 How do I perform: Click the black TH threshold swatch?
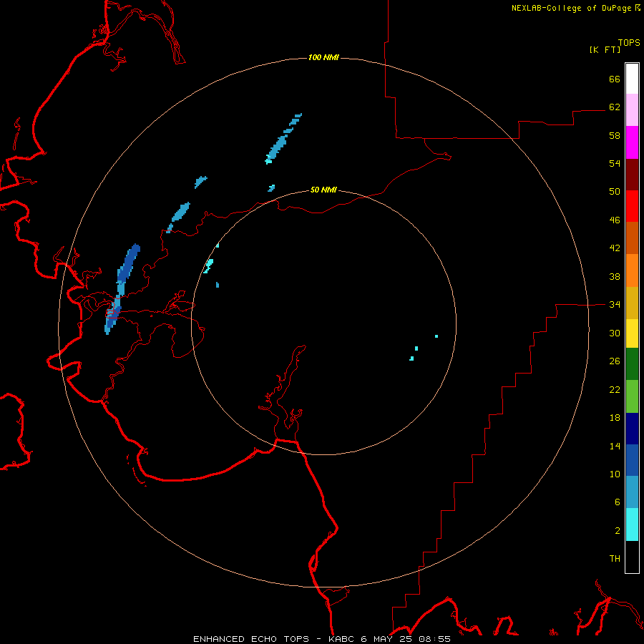632,557
